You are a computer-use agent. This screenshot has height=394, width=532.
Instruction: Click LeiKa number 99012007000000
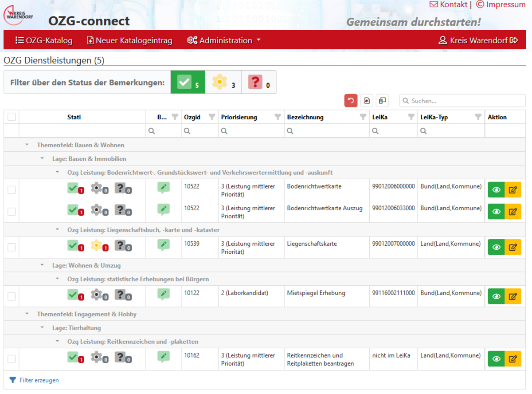tap(394, 244)
